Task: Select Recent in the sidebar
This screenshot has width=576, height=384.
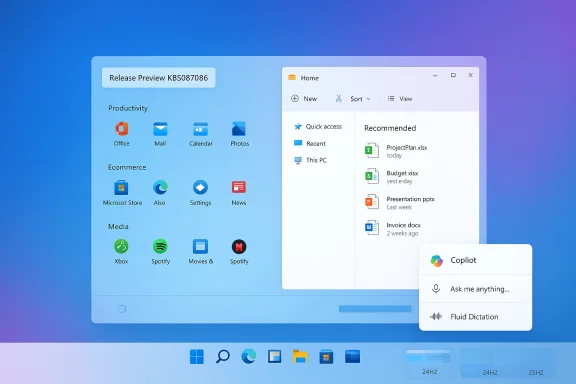Action: click(x=310, y=143)
